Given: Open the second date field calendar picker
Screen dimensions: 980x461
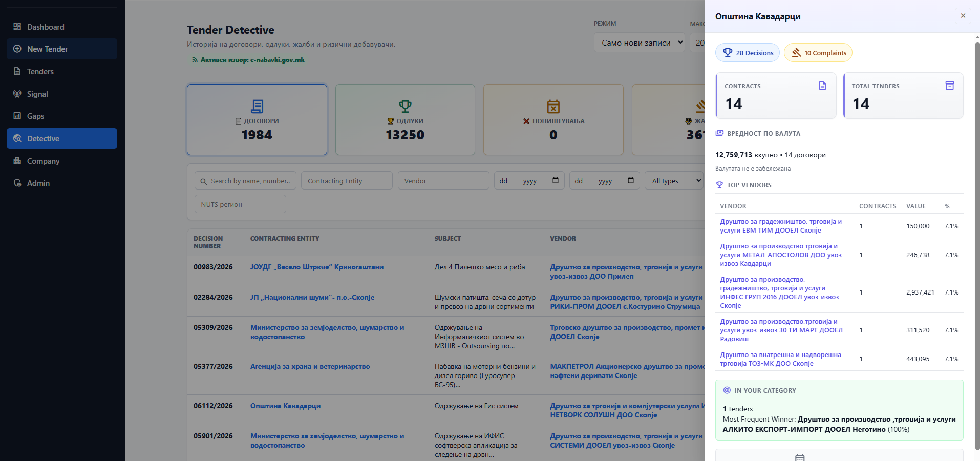Looking at the screenshot, I should [631, 180].
